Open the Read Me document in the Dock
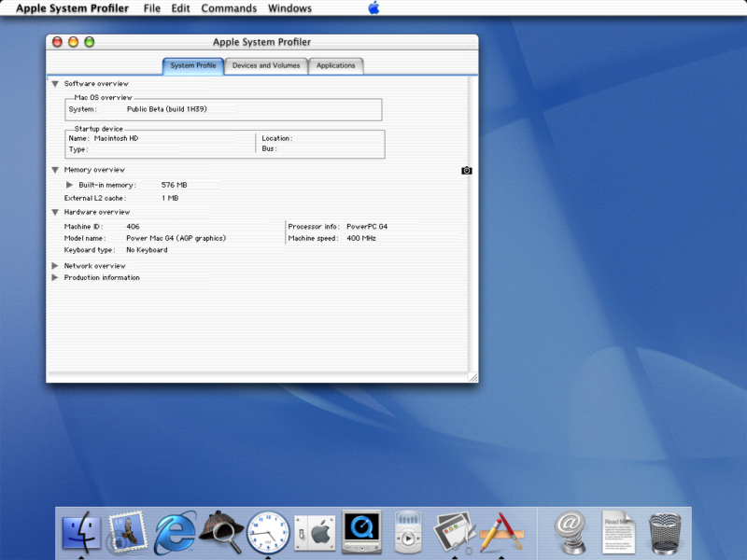 (618, 532)
